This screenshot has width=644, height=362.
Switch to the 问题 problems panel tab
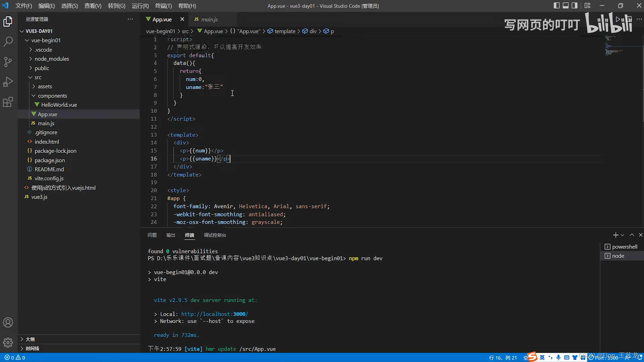point(152,235)
